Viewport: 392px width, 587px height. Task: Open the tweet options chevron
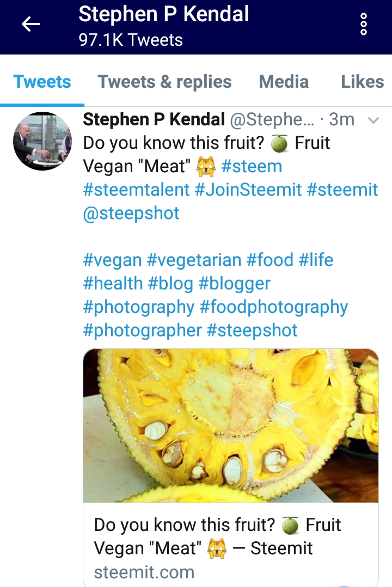click(x=372, y=119)
